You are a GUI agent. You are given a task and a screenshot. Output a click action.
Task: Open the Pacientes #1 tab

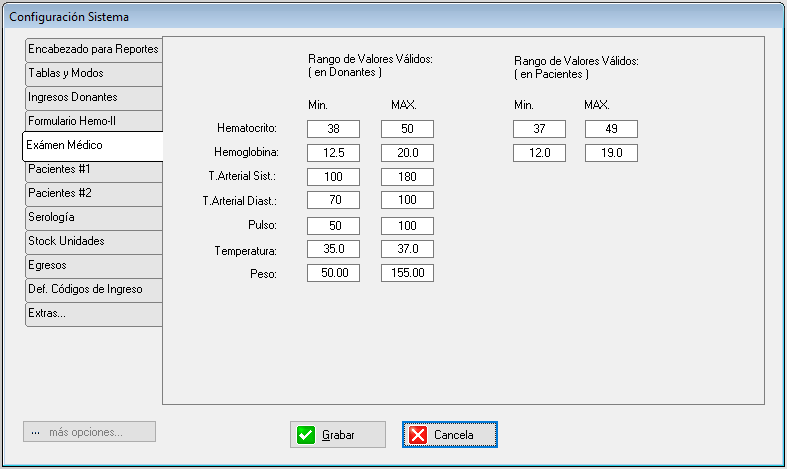[93, 169]
